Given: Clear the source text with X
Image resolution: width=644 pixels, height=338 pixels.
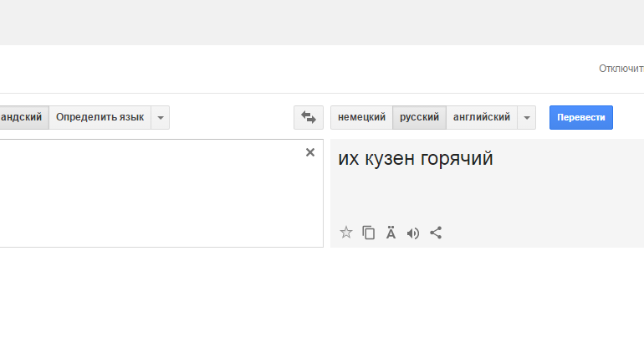Looking at the screenshot, I should pos(310,152).
